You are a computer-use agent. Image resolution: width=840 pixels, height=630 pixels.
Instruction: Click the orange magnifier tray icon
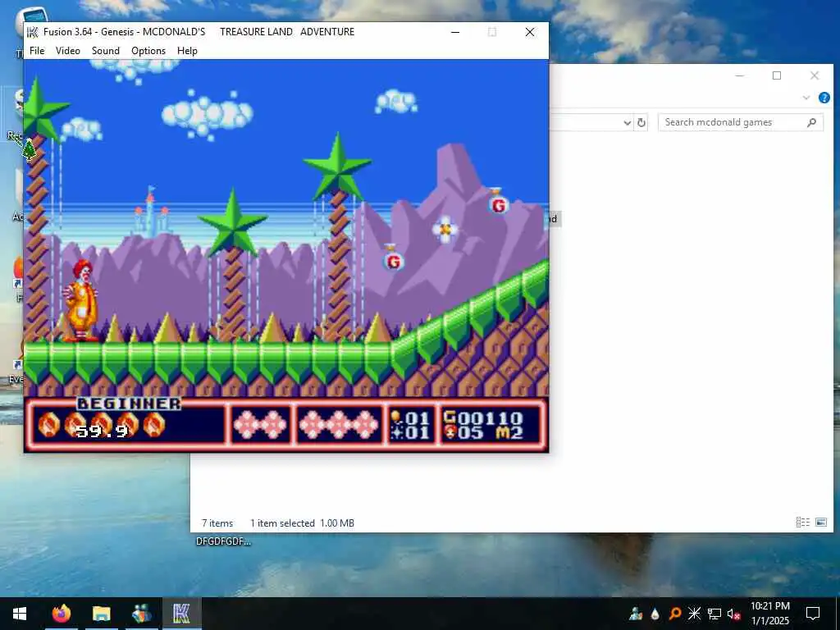coord(675,614)
